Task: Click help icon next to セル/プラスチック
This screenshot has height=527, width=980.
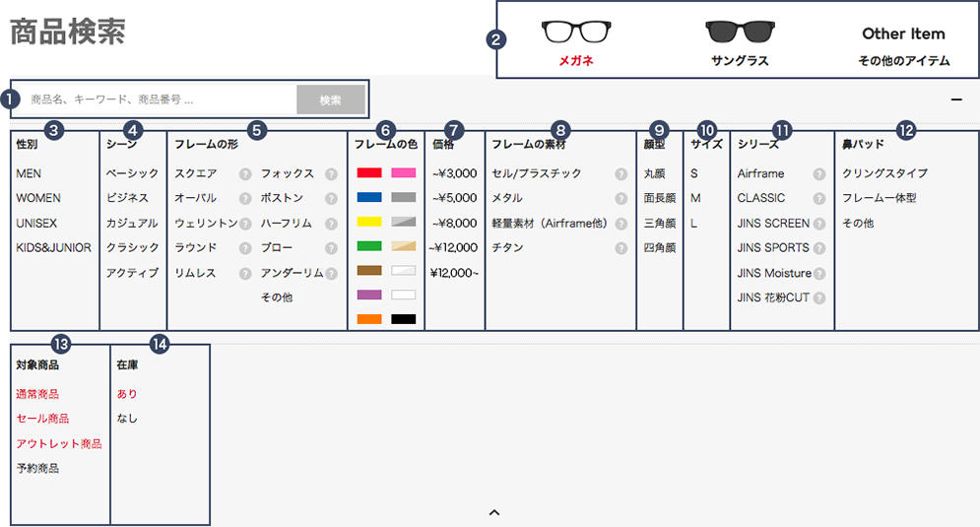Action: (x=621, y=173)
